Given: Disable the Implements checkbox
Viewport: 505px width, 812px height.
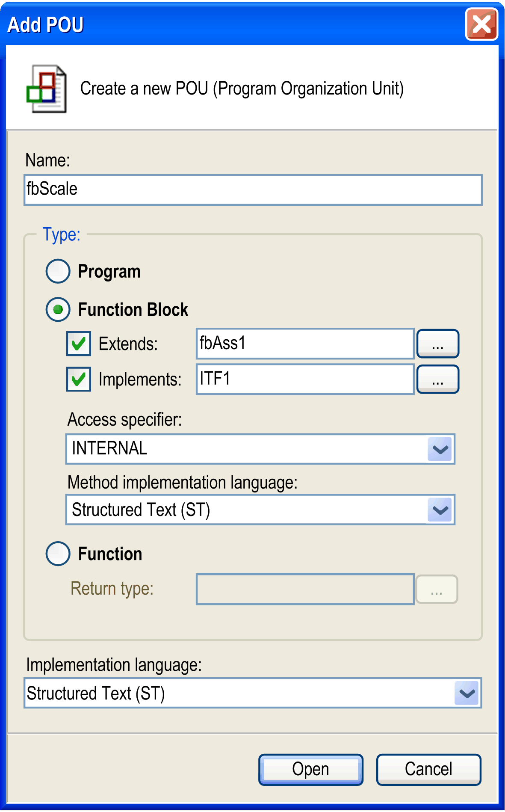Looking at the screenshot, I should pos(78,379).
